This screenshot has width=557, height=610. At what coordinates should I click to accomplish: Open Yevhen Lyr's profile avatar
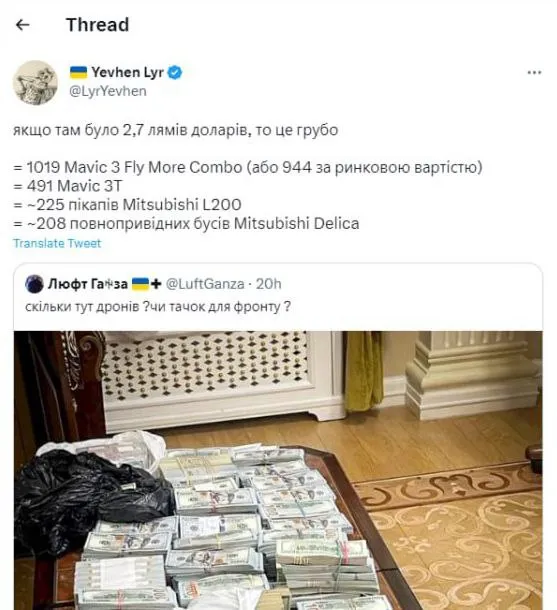(35, 82)
